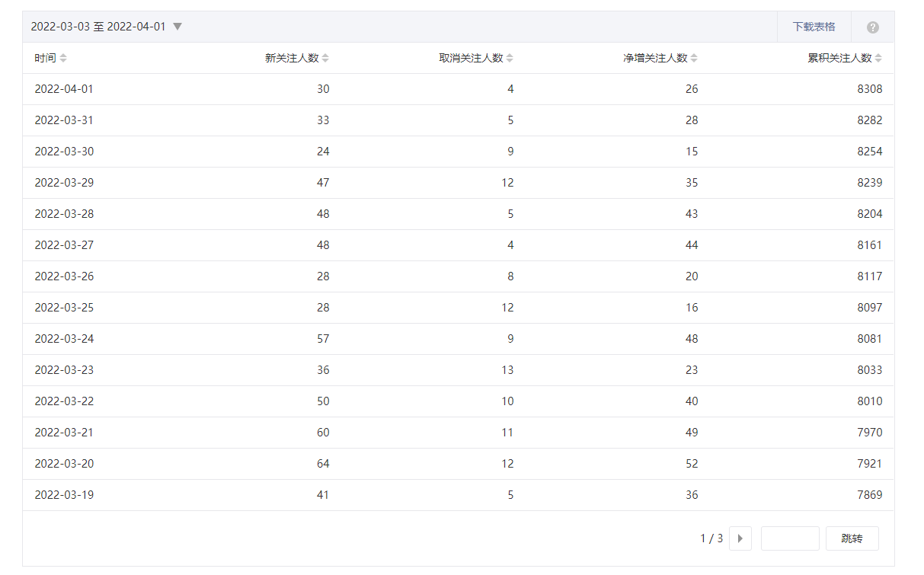Click the 累积关注人数 column header label
924x575 pixels.
[839, 58]
